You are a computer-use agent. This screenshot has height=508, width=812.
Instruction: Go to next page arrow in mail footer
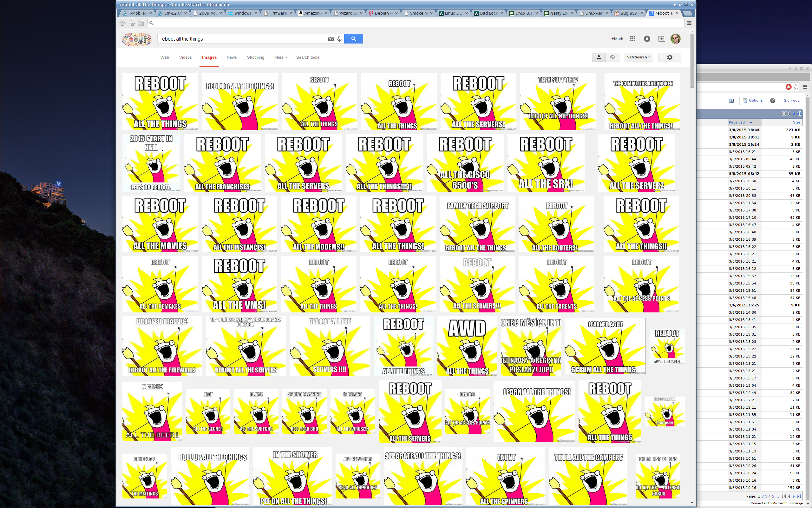coord(794,496)
